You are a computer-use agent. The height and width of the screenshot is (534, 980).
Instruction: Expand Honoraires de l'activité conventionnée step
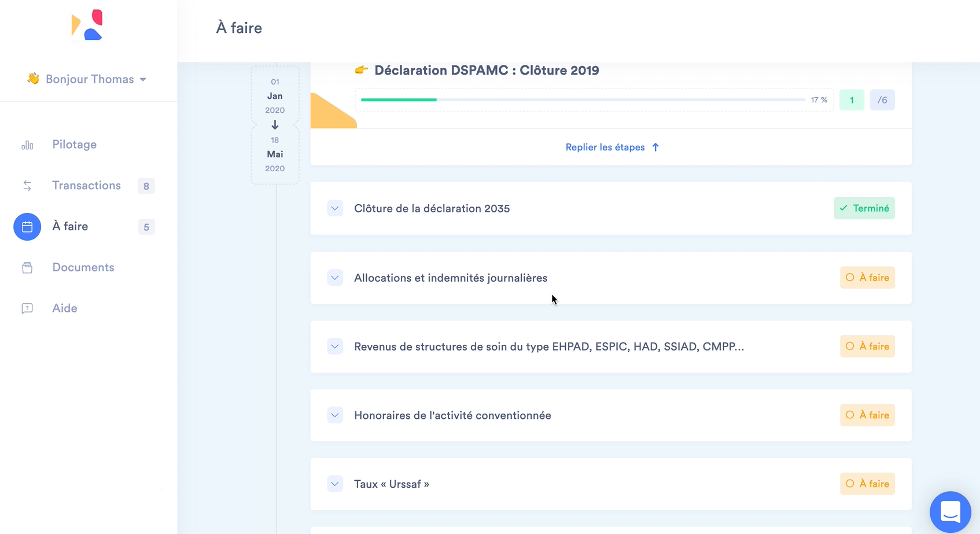pos(335,415)
